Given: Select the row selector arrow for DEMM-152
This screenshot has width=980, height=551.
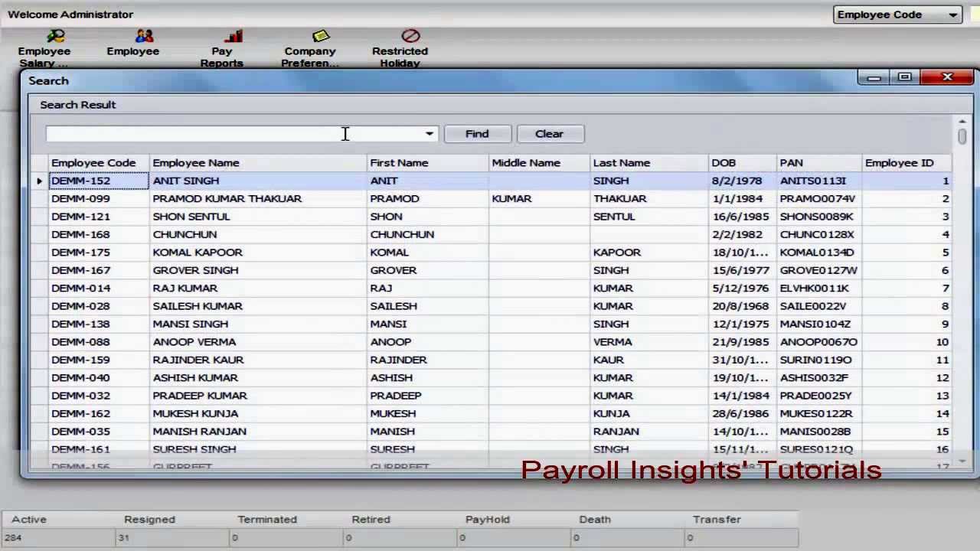Looking at the screenshot, I should pos(39,181).
